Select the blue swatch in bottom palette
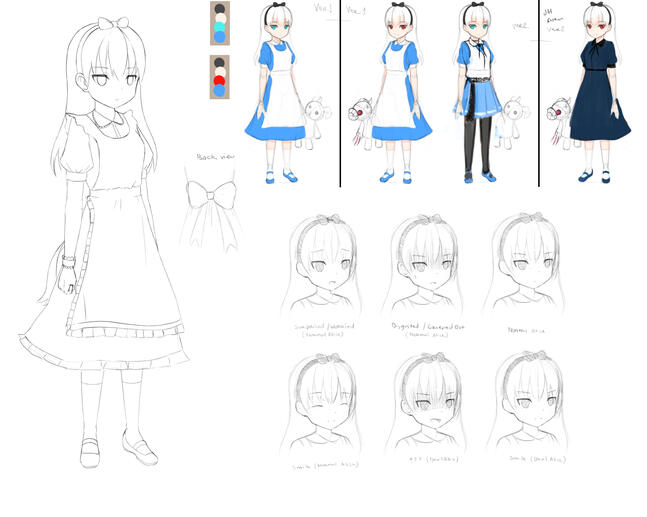The width and height of the screenshot is (647, 517). pyautogui.click(x=219, y=90)
